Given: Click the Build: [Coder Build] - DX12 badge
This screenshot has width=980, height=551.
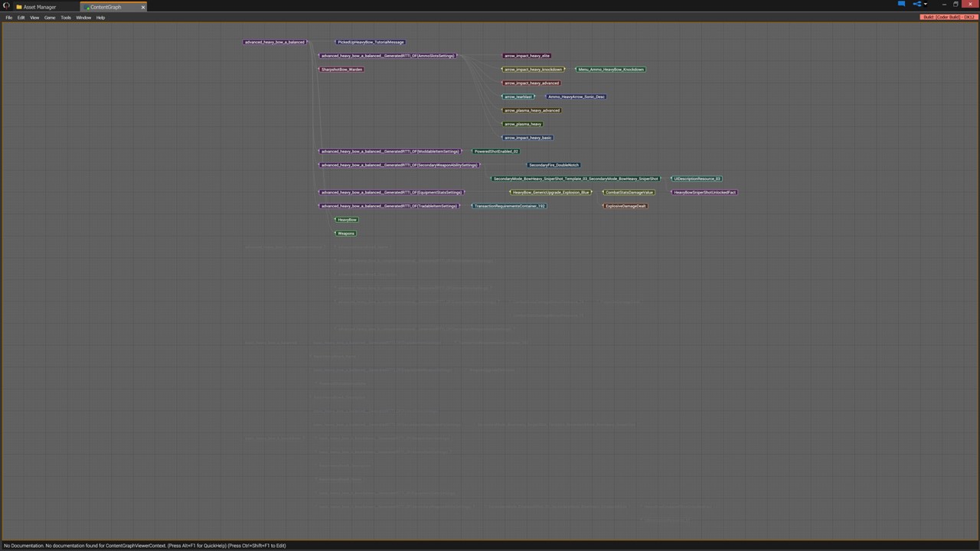Looking at the screenshot, I should (949, 17).
